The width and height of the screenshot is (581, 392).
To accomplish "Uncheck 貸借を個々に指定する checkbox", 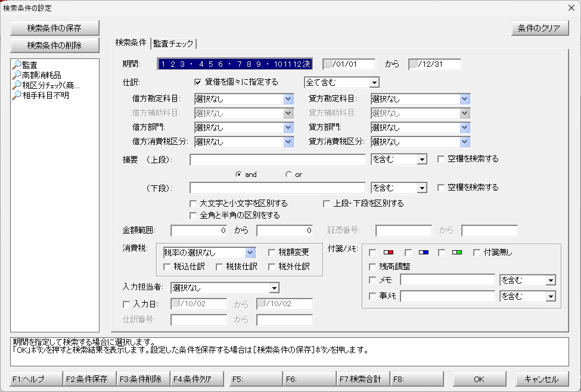I will pyautogui.click(x=198, y=82).
